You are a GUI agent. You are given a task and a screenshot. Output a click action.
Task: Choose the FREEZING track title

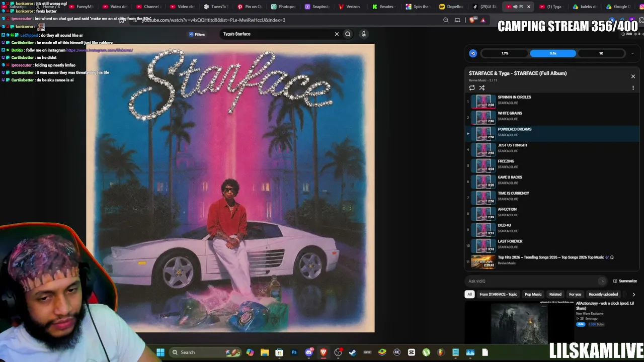pyautogui.click(x=506, y=161)
